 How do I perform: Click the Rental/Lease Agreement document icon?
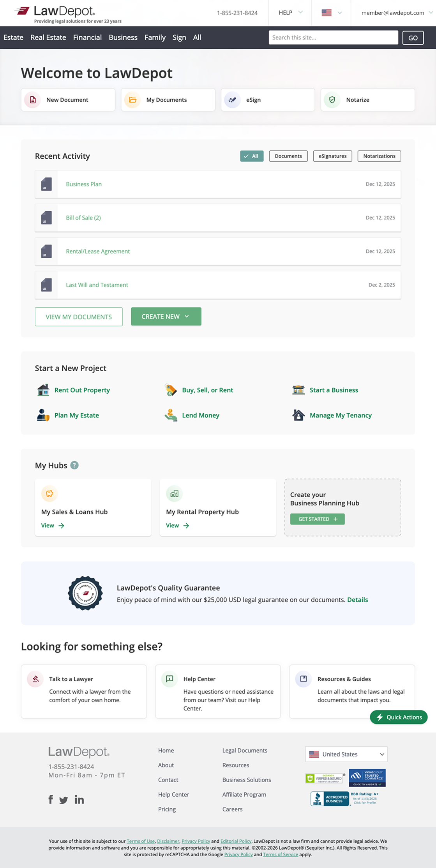(46, 251)
